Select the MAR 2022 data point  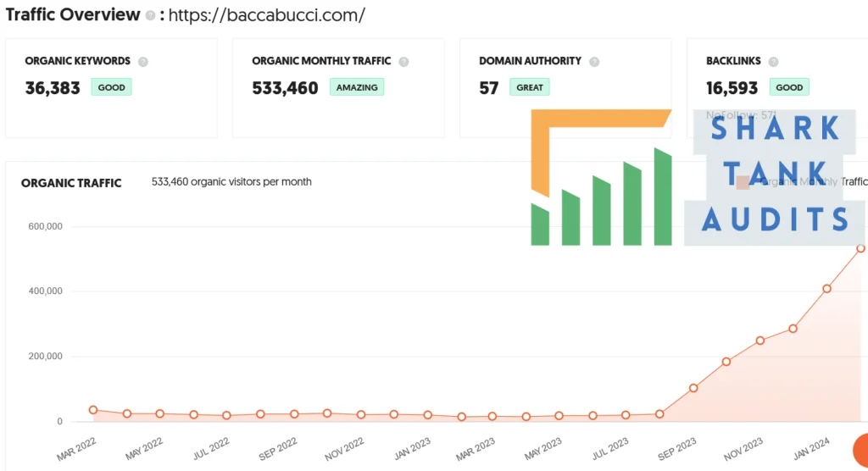click(93, 410)
